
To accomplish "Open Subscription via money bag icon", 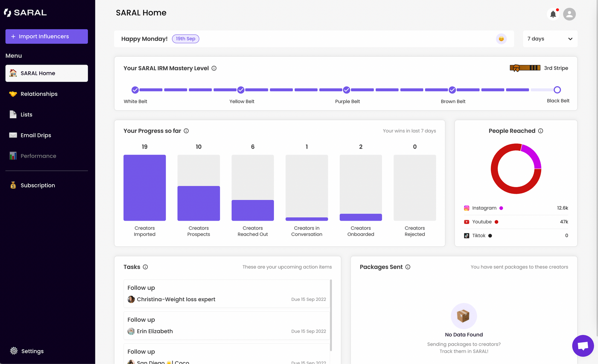I will click(13, 185).
